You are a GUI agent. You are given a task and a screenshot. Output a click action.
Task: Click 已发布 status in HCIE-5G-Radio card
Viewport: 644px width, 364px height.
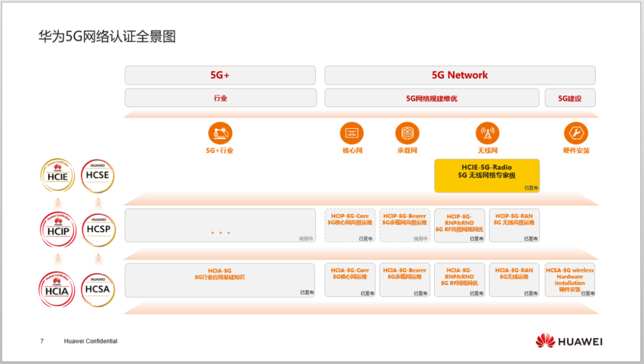pos(531,188)
